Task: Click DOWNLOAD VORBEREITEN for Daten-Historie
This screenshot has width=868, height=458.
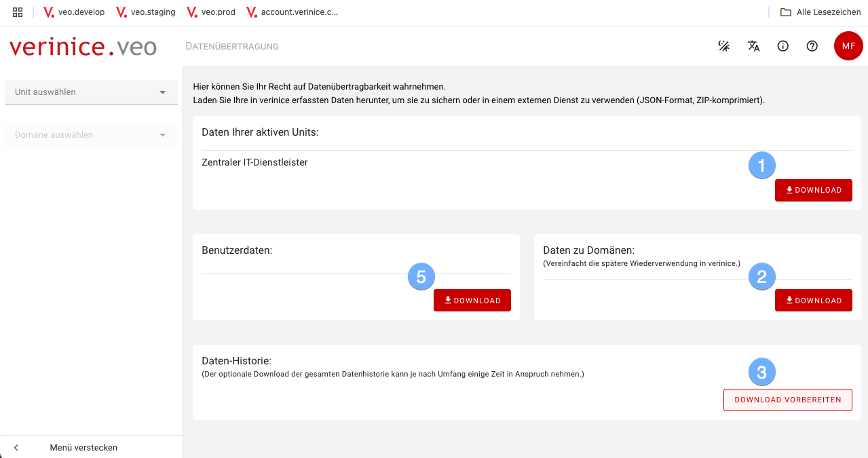Action: coord(787,400)
